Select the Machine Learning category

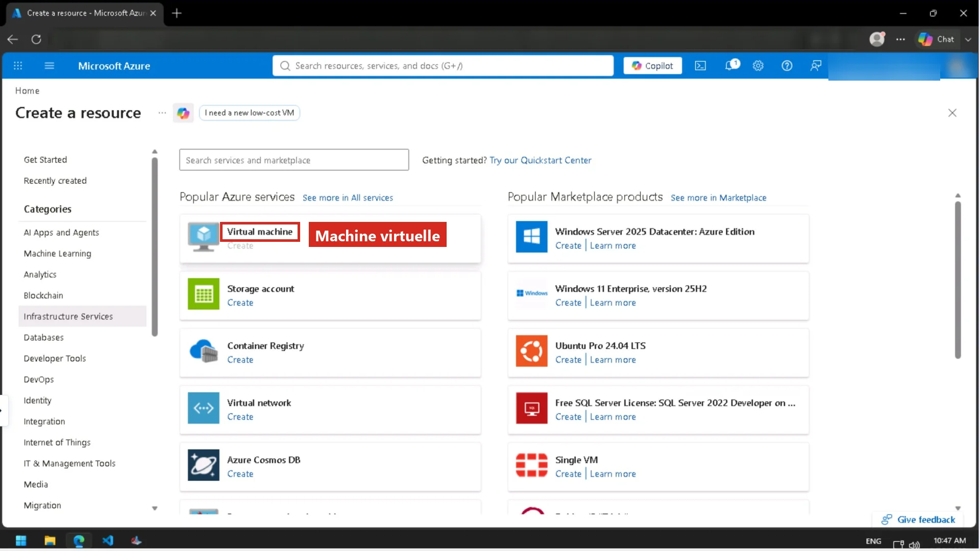[x=57, y=254]
